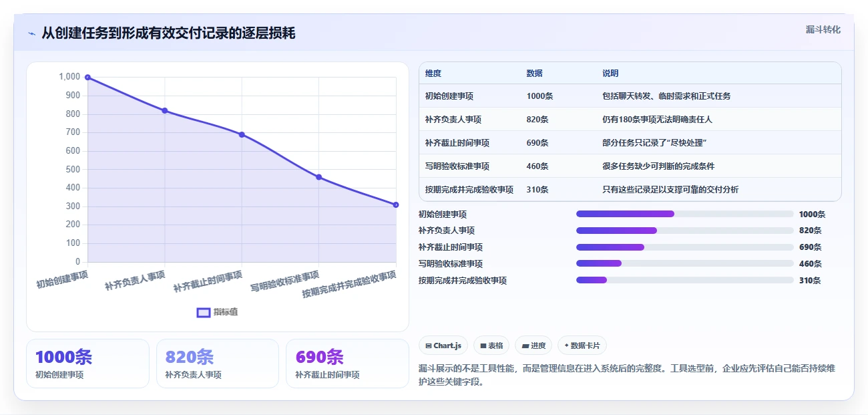Screen dimensions: 868x415
Task: Click the Chart.js tag
Action: pos(444,345)
